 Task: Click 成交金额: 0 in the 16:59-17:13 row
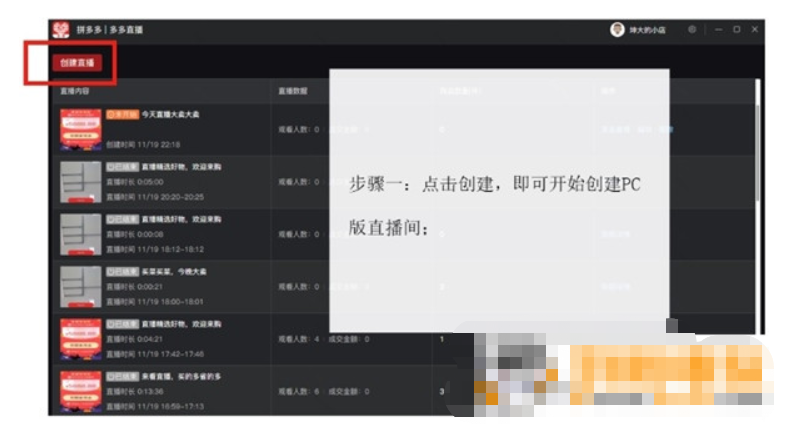pyautogui.click(x=349, y=391)
